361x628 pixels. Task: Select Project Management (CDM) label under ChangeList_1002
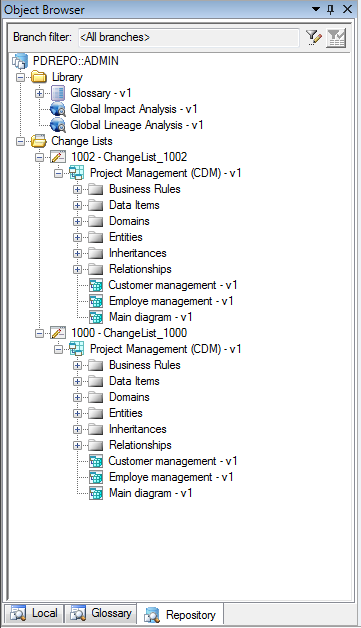(165, 173)
